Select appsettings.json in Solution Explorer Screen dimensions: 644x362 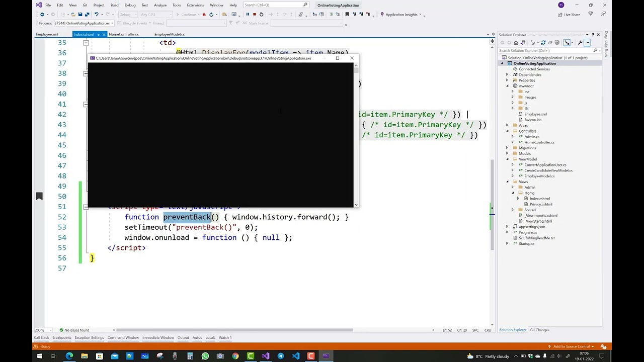(x=532, y=227)
